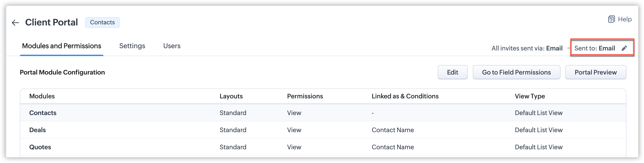Select the Quotes module row
Image resolution: width=644 pixels, height=163 pixels.
(40, 147)
